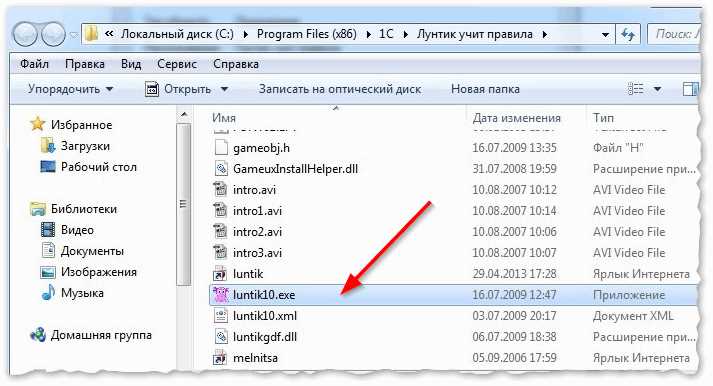Select the file "GameuxInstallHelper.dll"

click(295, 169)
